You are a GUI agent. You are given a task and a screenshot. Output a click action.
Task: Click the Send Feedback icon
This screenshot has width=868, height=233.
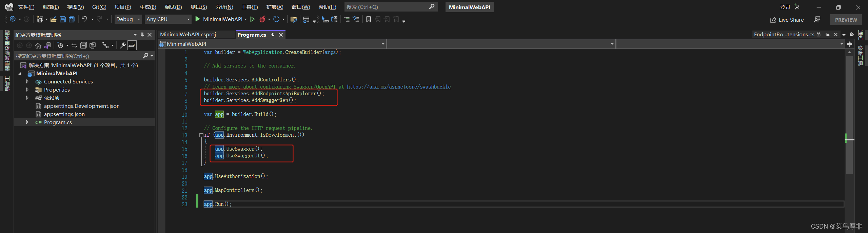click(x=817, y=20)
